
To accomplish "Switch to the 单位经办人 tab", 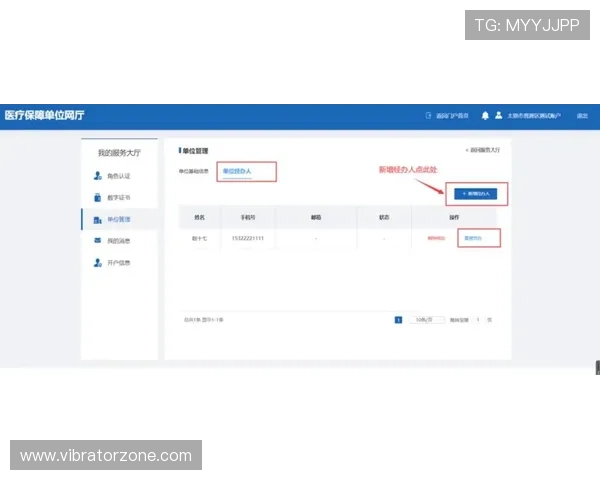I will coord(236,172).
